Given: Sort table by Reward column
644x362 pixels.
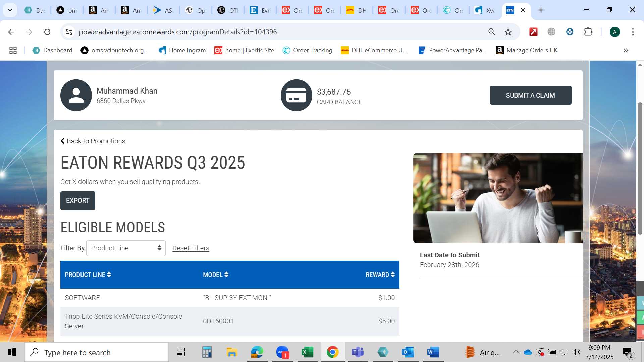Looking at the screenshot, I should [x=380, y=275].
